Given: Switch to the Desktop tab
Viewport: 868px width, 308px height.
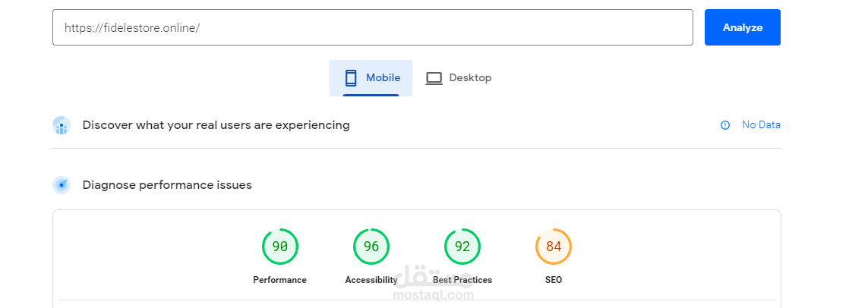Looking at the screenshot, I should pyautogui.click(x=459, y=78).
